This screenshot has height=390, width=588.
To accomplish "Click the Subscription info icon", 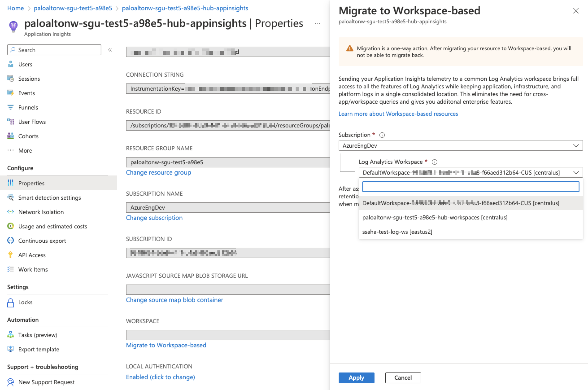I will point(382,135).
